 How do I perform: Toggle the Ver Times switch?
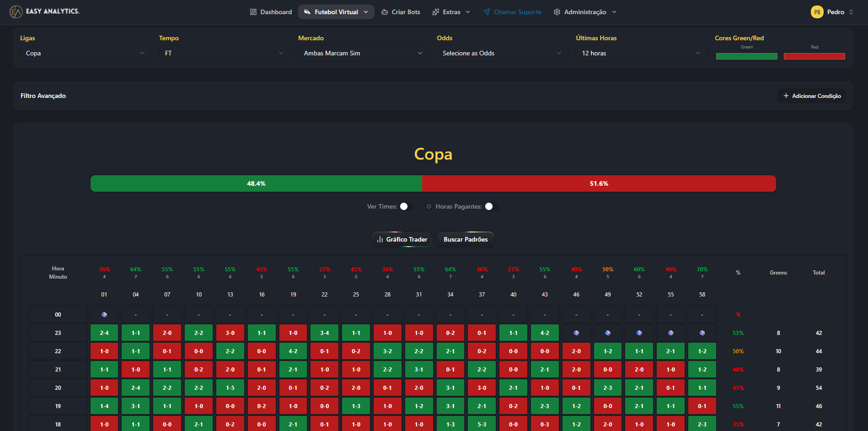point(407,206)
